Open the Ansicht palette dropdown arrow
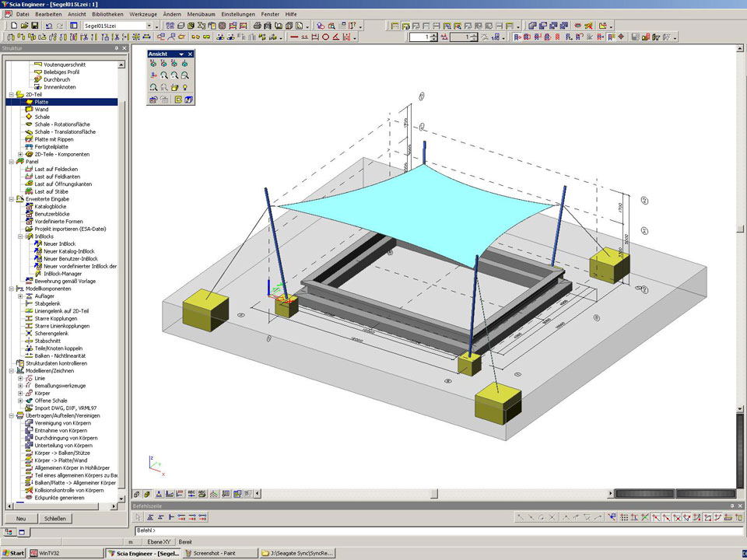 [181, 54]
